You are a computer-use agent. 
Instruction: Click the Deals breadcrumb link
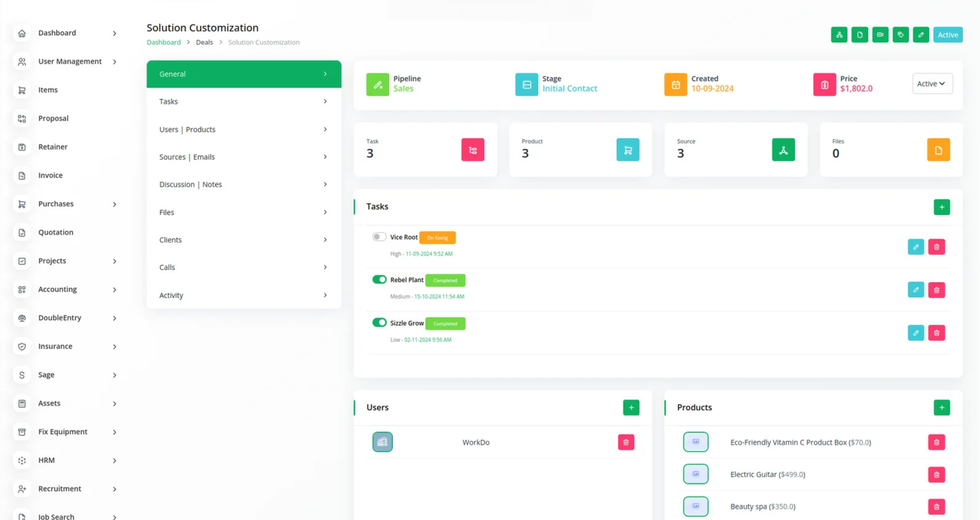204,42
